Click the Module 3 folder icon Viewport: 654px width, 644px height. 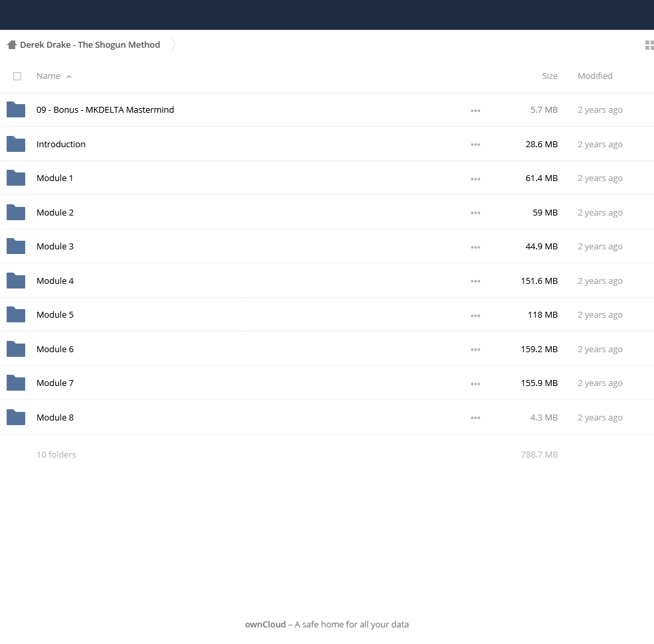pos(16,246)
